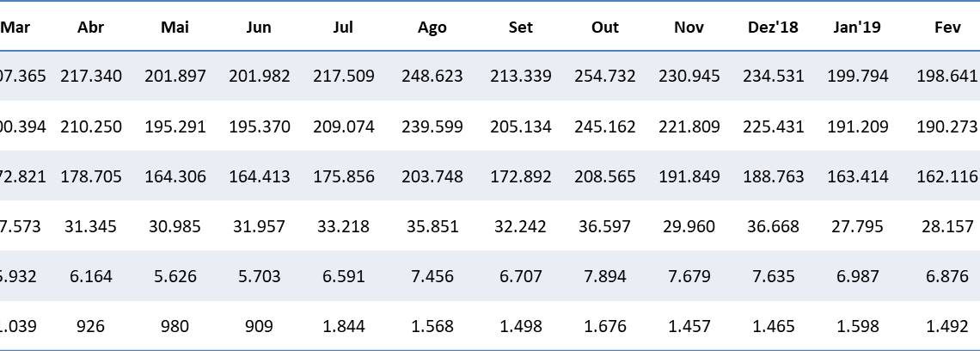Click the Out column header

pyautogui.click(x=605, y=27)
